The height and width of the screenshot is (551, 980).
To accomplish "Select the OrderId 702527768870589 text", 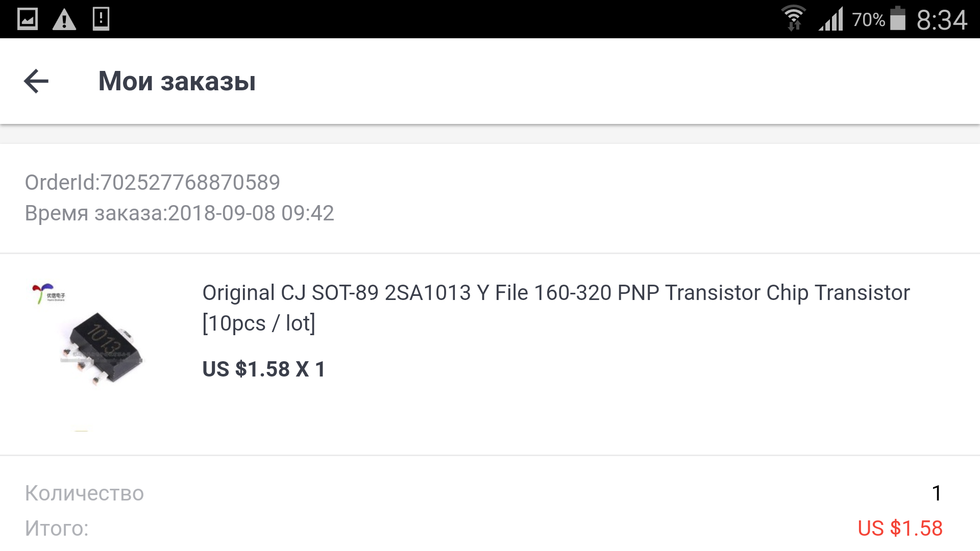I will pos(153,183).
